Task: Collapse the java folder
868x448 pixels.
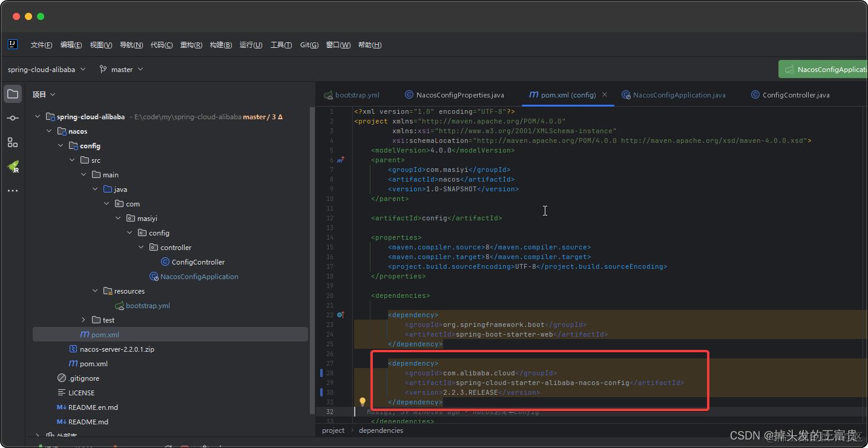Action: click(x=95, y=189)
